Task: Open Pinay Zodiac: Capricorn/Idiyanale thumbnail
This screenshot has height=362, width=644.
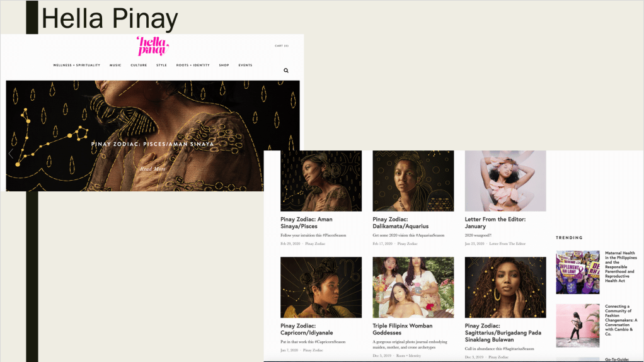Action: point(321,287)
